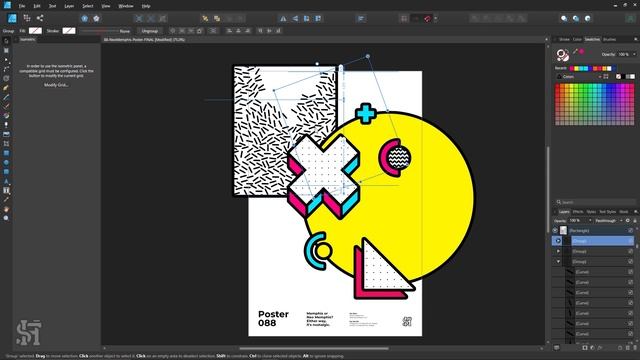The height and width of the screenshot is (360, 640).
Task: Click the Boolean Intersect operation icon
Action: (498, 18)
